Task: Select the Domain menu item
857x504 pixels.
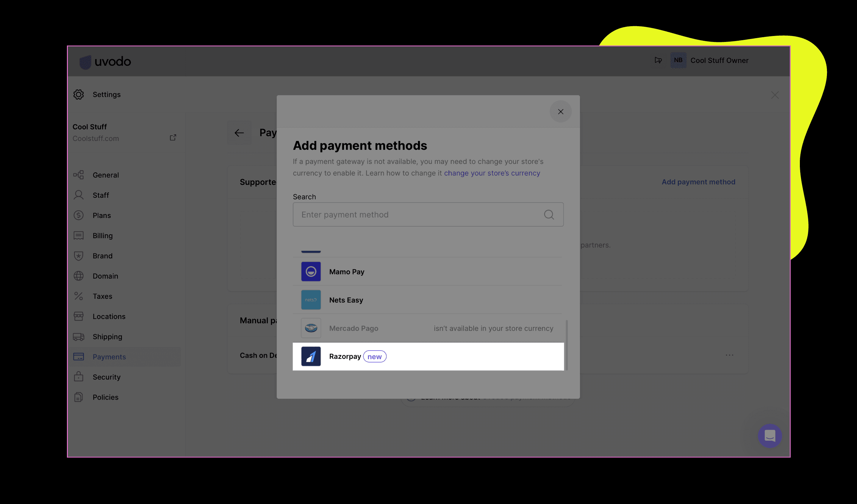Action: (105, 276)
